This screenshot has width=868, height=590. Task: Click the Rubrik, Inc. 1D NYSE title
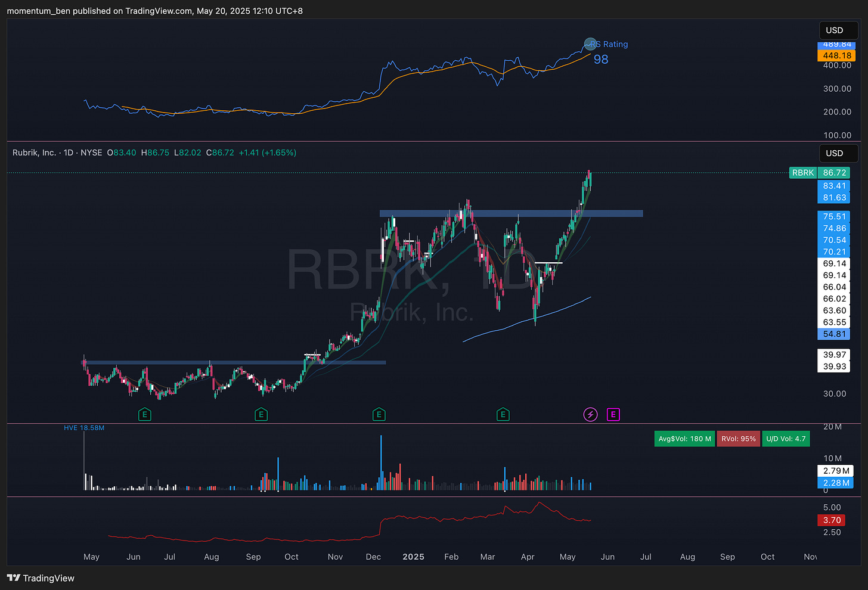57,153
